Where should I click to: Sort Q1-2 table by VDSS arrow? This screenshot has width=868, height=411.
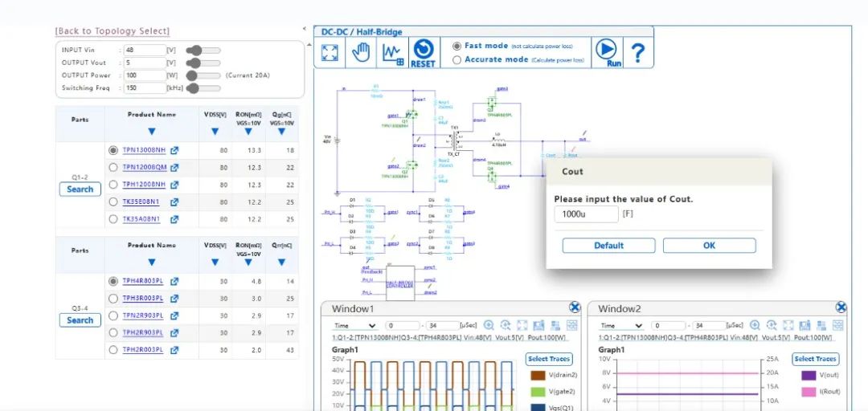215,132
